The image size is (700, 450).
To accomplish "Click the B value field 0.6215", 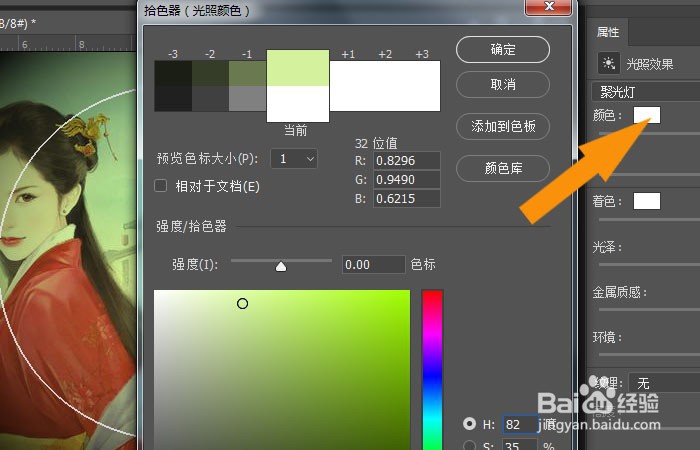I will pos(407,199).
